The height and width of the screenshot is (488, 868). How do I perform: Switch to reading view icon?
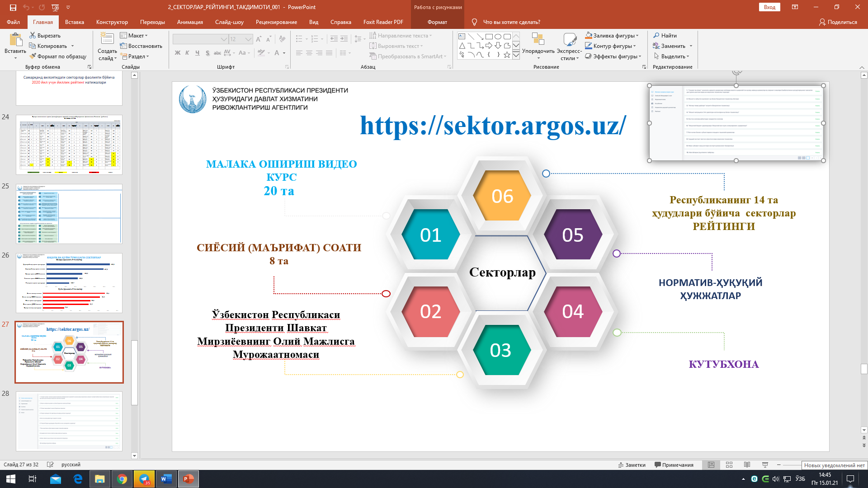click(747, 465)
